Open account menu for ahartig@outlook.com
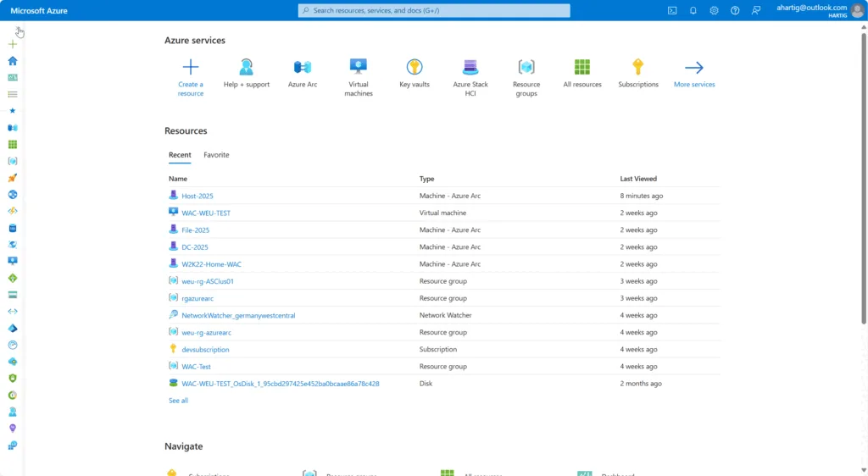Image resolution: width=868 pixels, height=476 pixels. [820, 10]
